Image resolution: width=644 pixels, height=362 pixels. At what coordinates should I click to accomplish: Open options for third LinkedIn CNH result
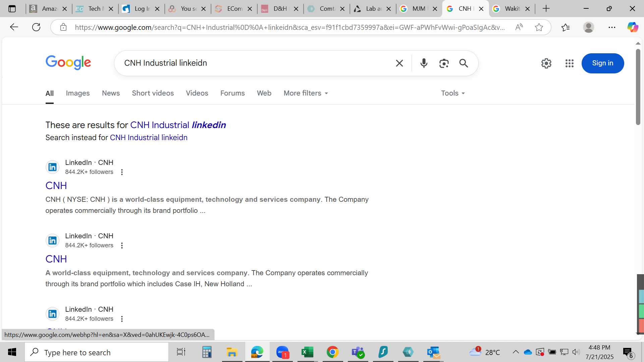pos(122,319)
